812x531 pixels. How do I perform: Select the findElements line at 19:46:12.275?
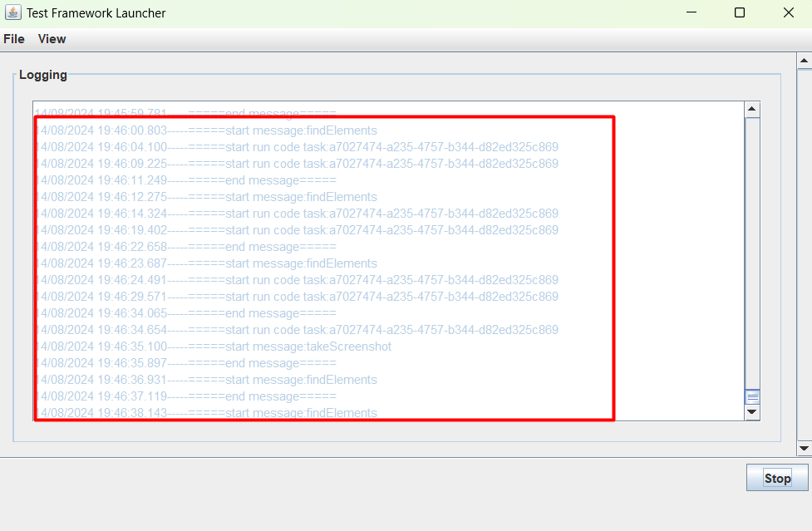tap(206, 197)
